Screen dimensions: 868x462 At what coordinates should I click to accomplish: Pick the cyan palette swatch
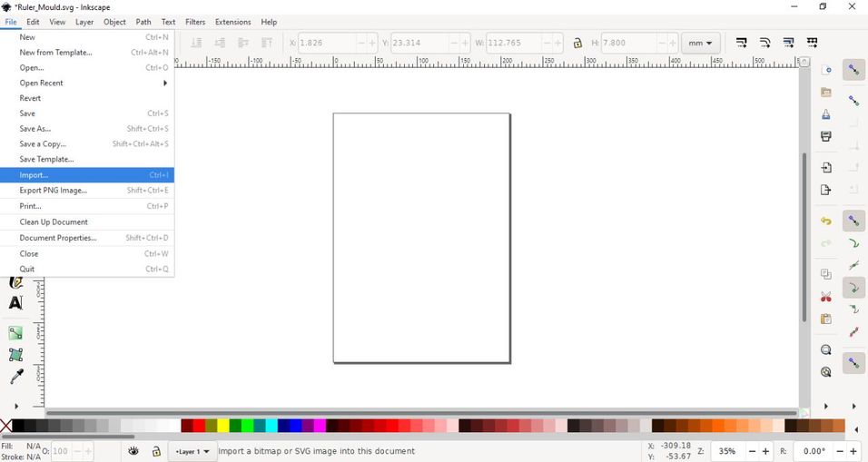(271, 426)
